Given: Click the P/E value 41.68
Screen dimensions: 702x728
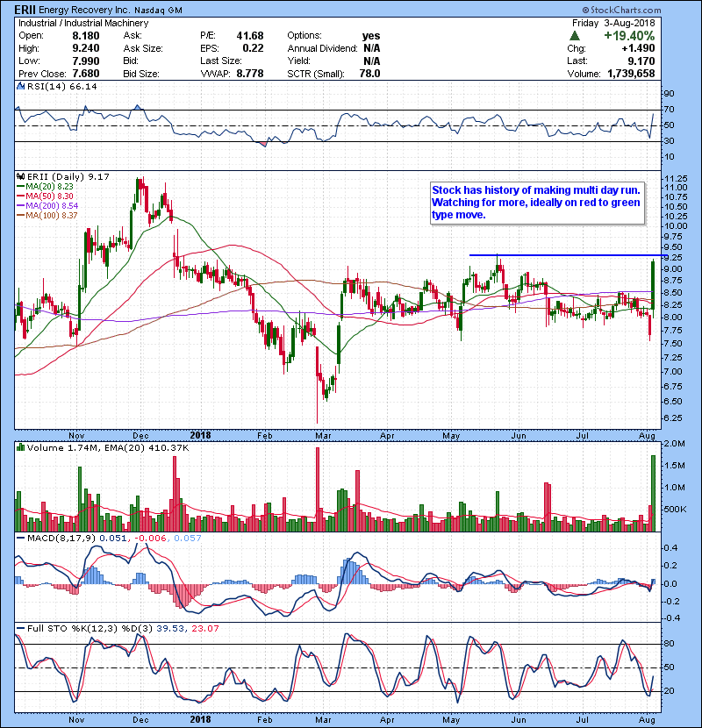Looking at the screenshot, I should coord(250,36).
